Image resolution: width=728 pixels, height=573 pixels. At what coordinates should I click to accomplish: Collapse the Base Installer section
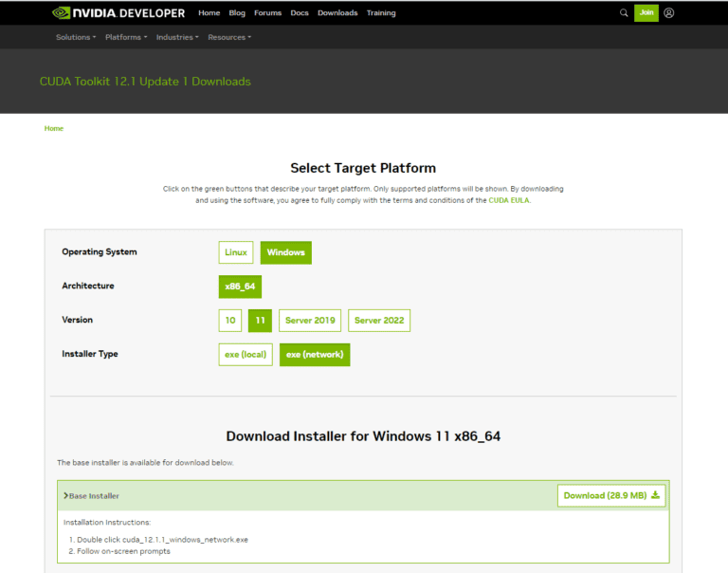coord(92,496)
